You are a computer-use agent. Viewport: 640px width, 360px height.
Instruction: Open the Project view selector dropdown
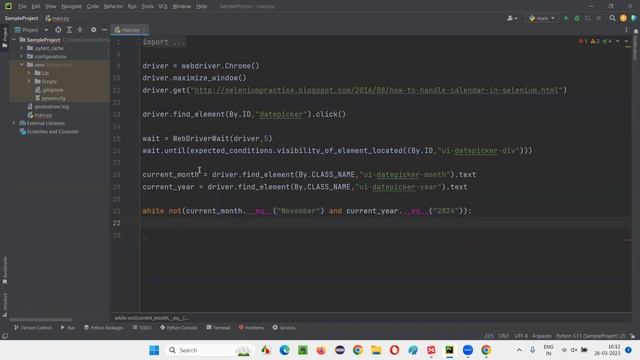click(x=31, y=30)
